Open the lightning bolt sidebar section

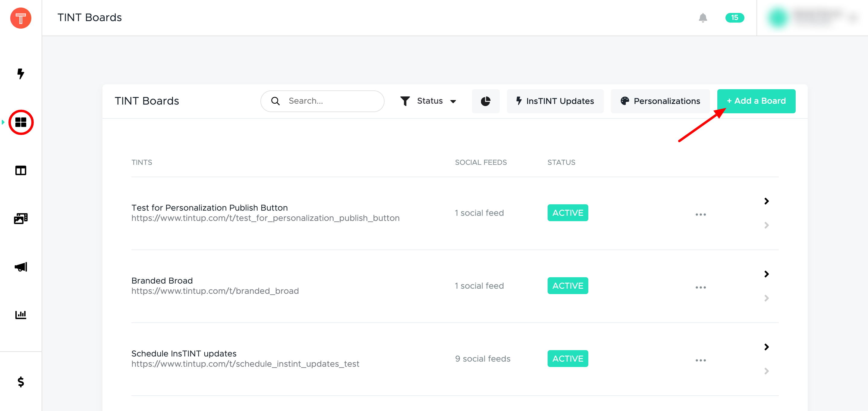tap(20, 74)
